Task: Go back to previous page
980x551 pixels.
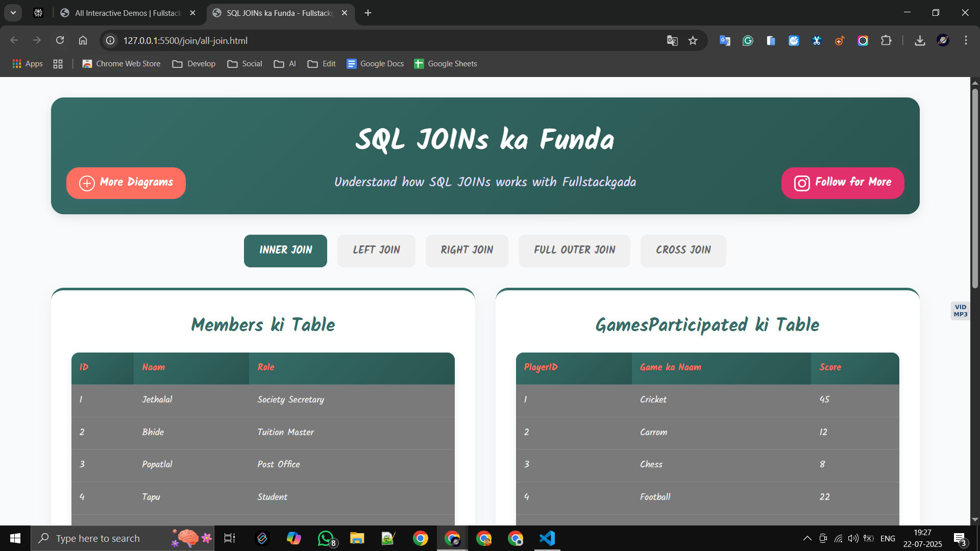Action: (14, 40)
